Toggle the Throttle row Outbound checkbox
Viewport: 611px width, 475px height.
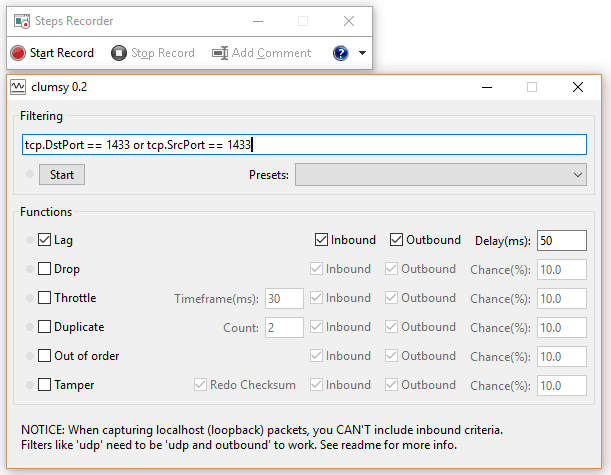(391, 298)
